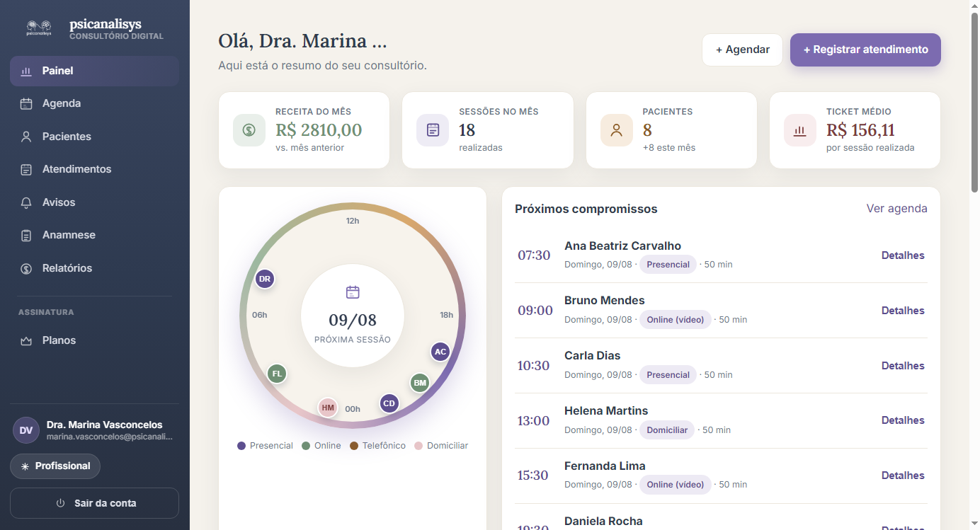Click the Presencial legend color dot

coord(241,446)
